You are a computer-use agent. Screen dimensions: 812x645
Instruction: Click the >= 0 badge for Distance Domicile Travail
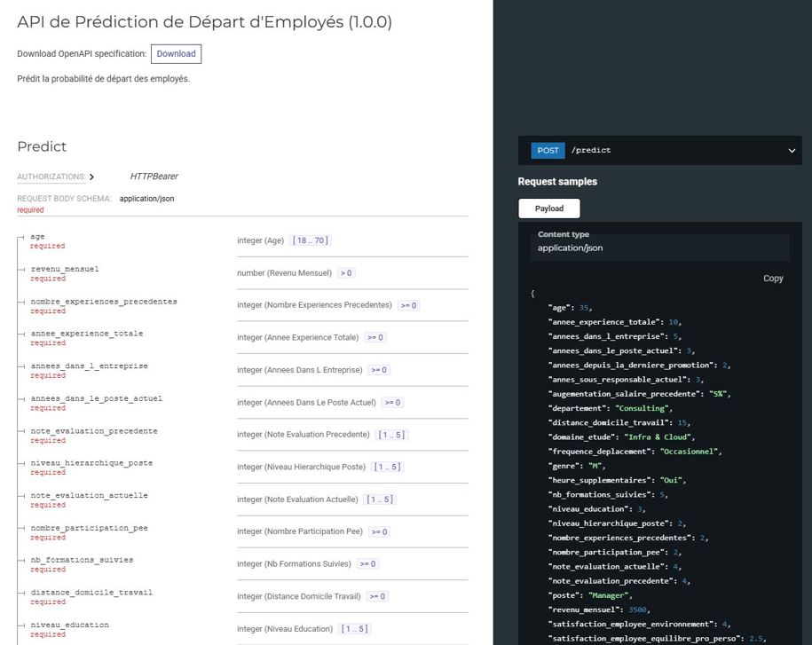coord(377,596)
